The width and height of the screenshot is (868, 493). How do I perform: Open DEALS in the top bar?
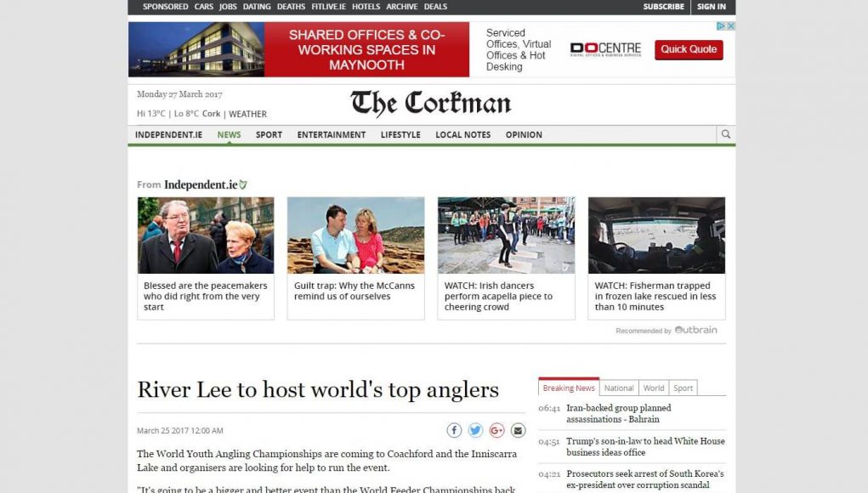435,7
